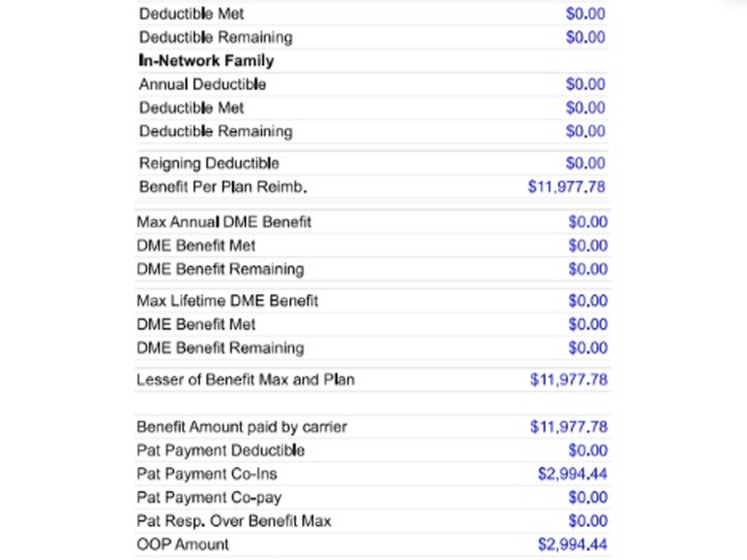Image resolution: width=747 pixels, height=560 pixels.
Task: Select the Max Lifetime DME Benefit label
Action: click(x=227, y=301)
